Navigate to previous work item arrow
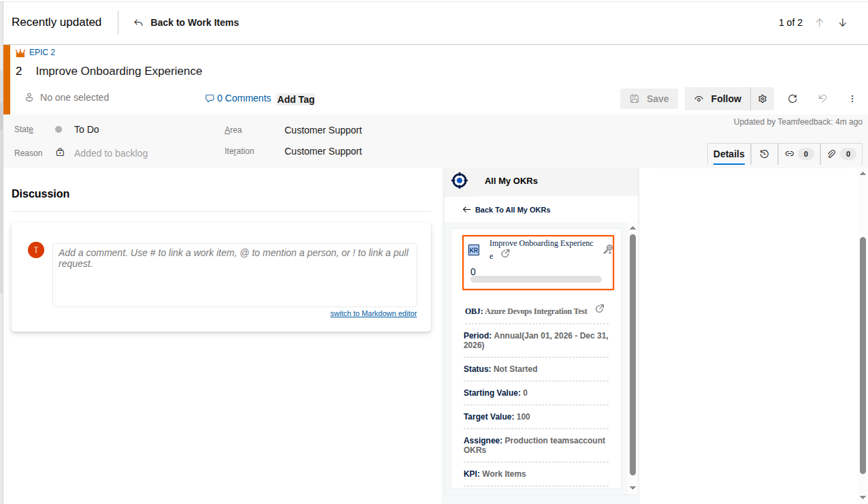The height and width of the screenshot is (504, 868). (x=820, y=22)
